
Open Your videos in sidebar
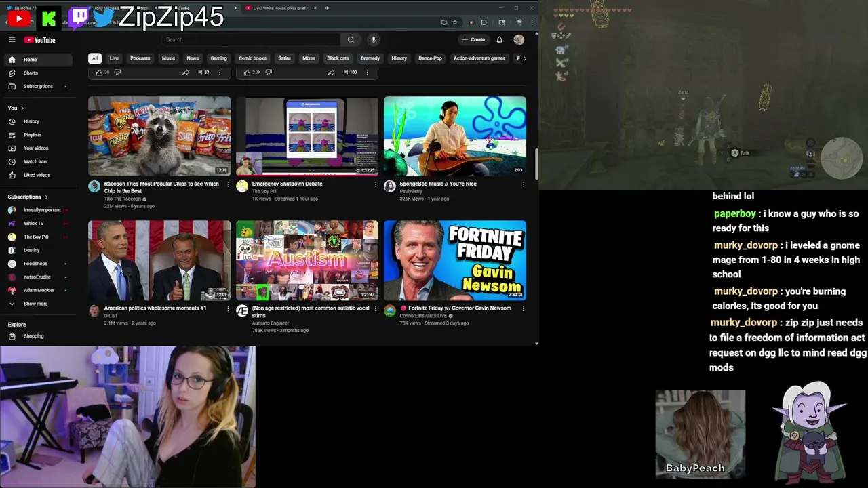tap(37, 148)
